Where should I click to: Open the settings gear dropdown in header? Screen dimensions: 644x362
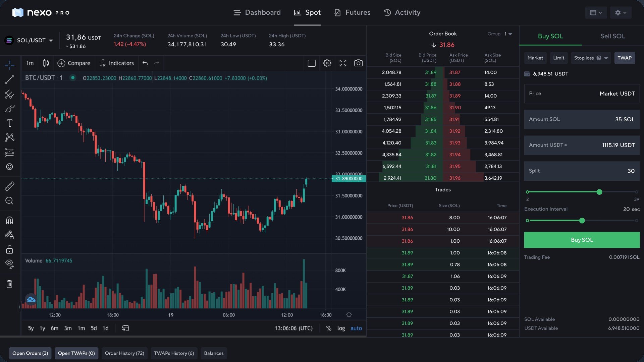(x=621, y=13)
